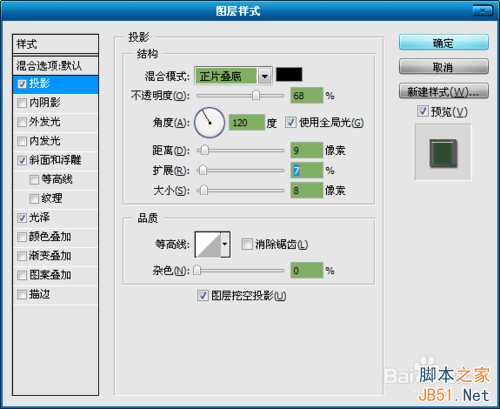Click the 不透明度 opacity slider handle
This screenshot has width=500, height=409.
coord(256,96)
